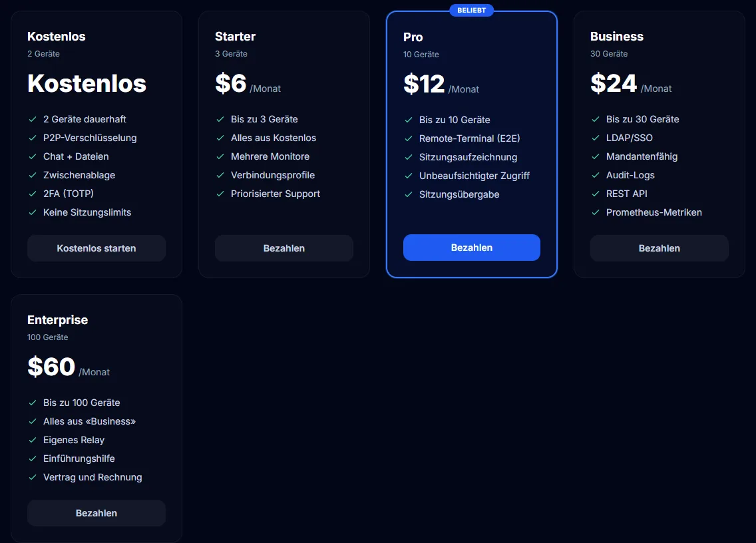Click check icon beside Unbeaufsichtigter Zugriff
This screenshot has height=543, width=756.
pos(409,176)
